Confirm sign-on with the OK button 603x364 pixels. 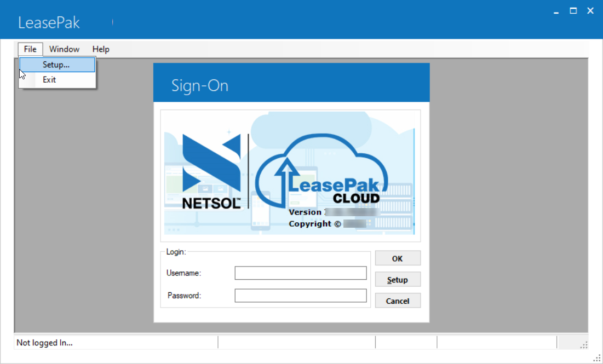[398, 258]
